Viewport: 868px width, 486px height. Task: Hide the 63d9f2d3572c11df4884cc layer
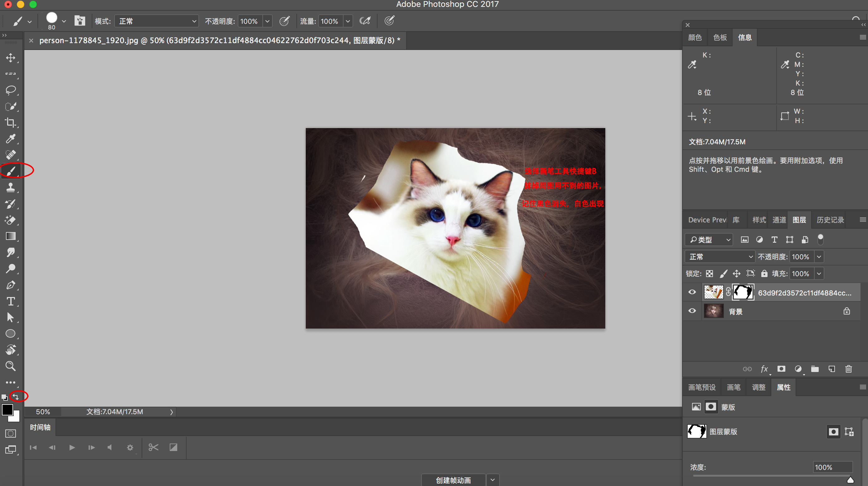click(692, 292)
